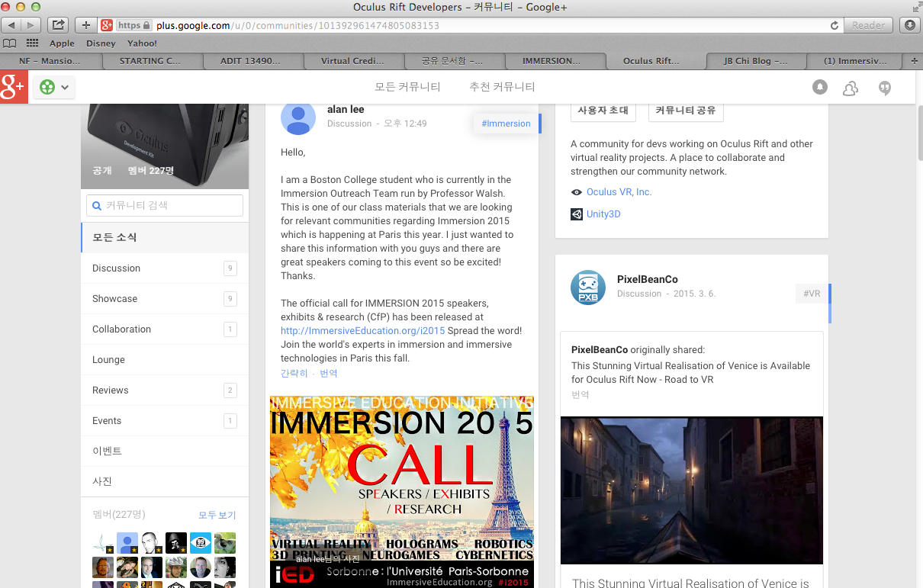The image size is (923, 588).
Task: Click the 사용자 초대 button
Action: (x=603, y=111)
